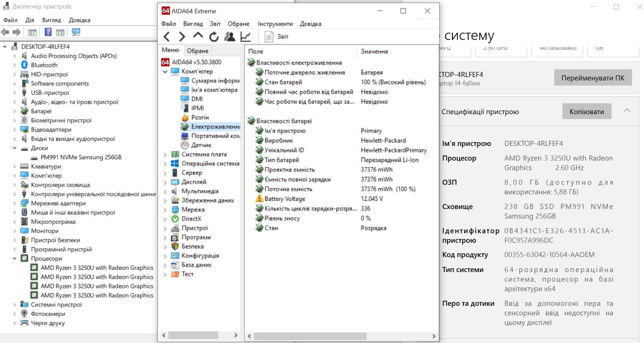Collapse the Комп'ютер node in AIDA64
Viewport: 644px width, 343px height.
(x=165, y=72)
